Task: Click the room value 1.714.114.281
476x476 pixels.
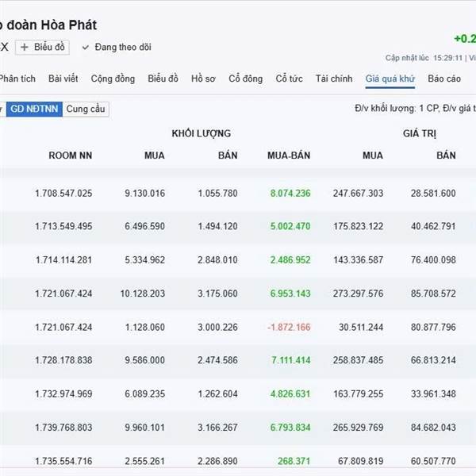Action: pyautogui.click(x=63, y=260)
